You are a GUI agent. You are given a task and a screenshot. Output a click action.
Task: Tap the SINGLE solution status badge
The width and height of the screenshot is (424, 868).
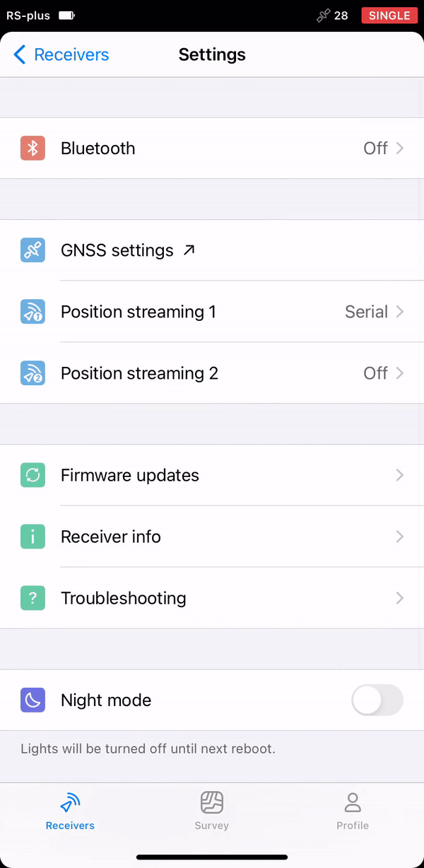click(389, 15)
